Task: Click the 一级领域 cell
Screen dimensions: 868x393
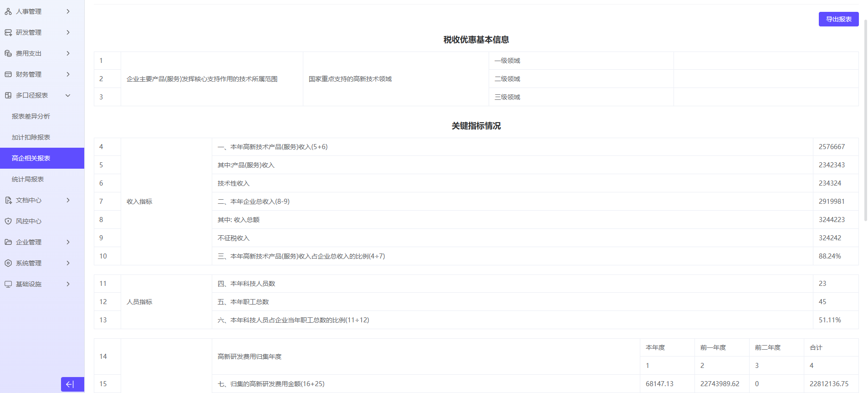Action: click(x=581, y=61)
